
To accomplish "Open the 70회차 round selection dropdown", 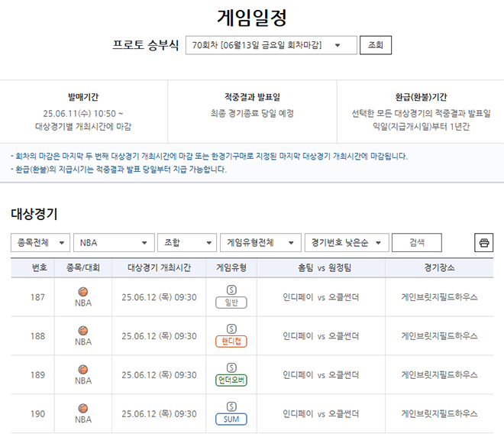I will (x=271, y=45).
